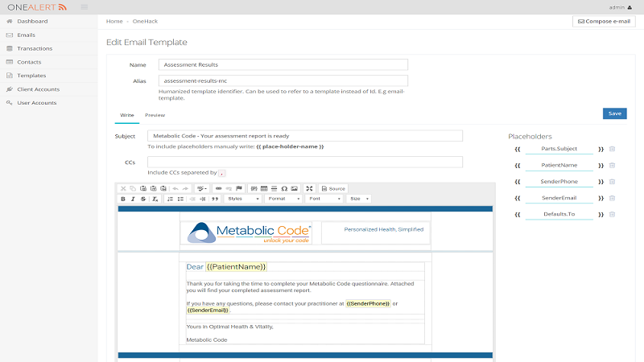This screenshot has width=644, height=362.
Task: Insert a table from editor toolbar
Action: 264,188
